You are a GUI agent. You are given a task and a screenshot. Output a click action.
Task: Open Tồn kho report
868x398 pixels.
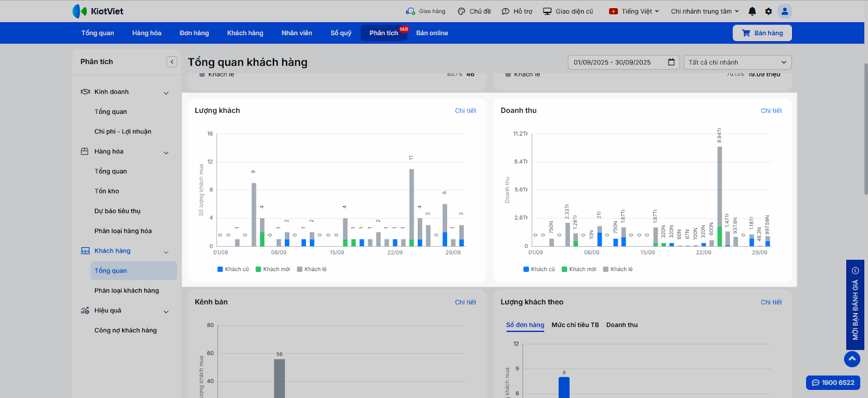point(107,191)
